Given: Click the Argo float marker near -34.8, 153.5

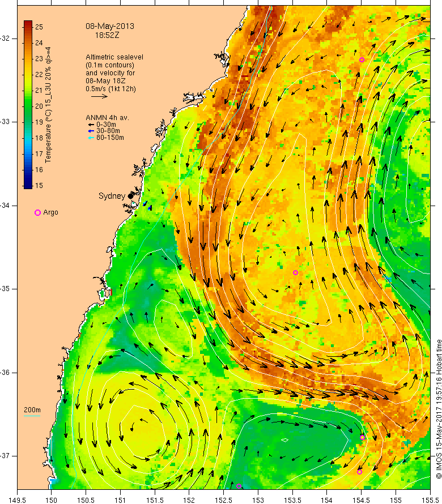Looking at the screenshot, I should click(295, 272).
